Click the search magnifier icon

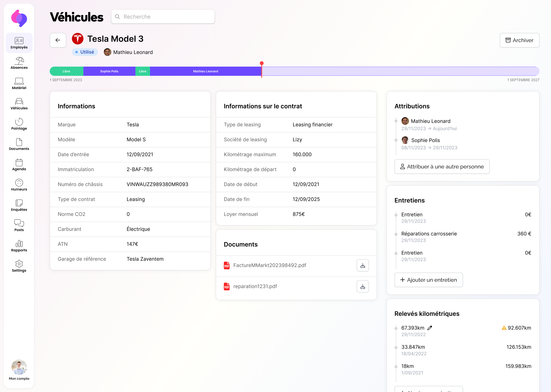point(117,17)
